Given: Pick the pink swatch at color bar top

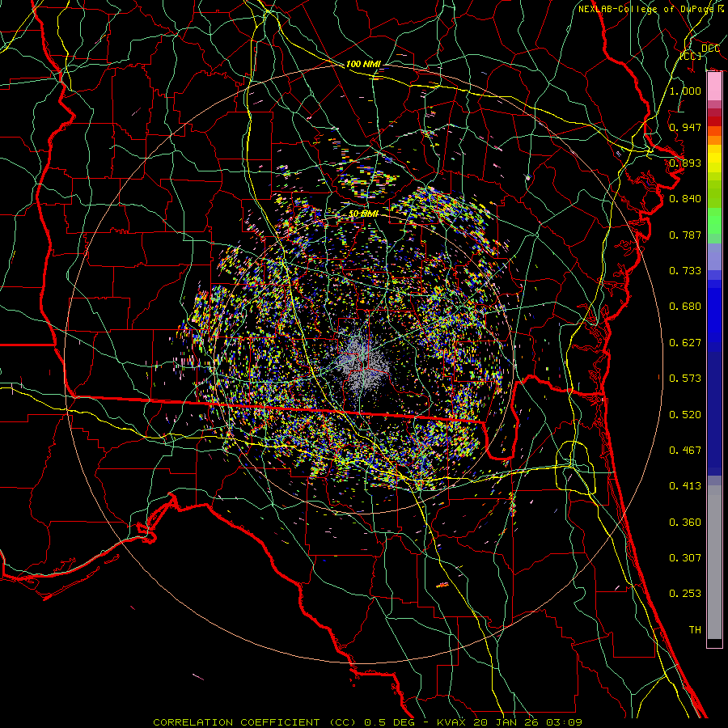Looking at the screenshot, I should (714, 87).
